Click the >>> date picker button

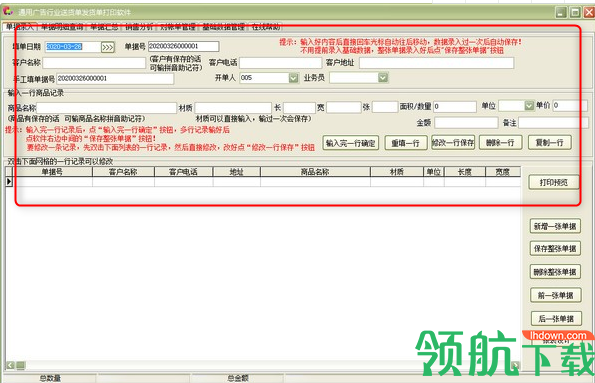(108, 47)
